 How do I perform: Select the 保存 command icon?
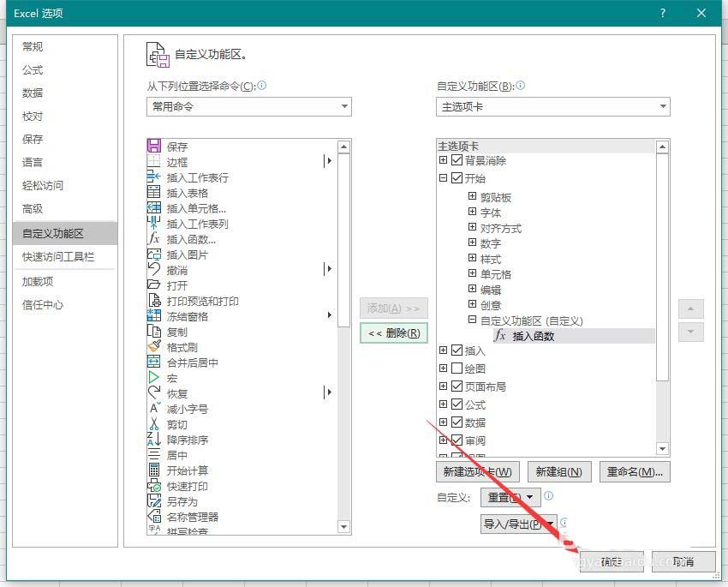coord(153,146)
